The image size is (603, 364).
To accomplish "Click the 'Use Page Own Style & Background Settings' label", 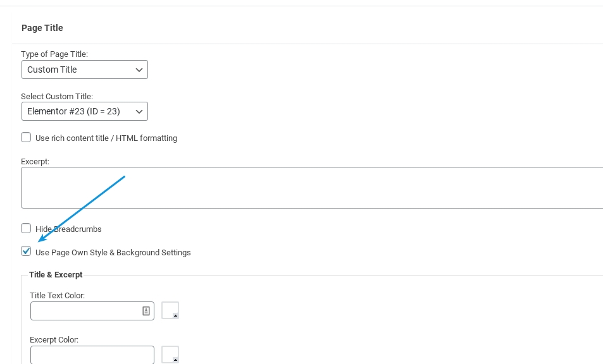I will pos(113,253).
